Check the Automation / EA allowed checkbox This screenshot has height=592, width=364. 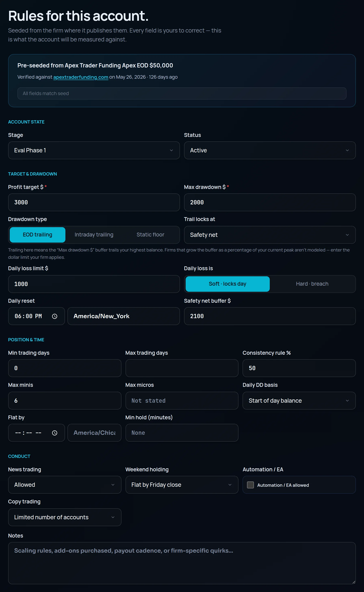pos(250,485)
